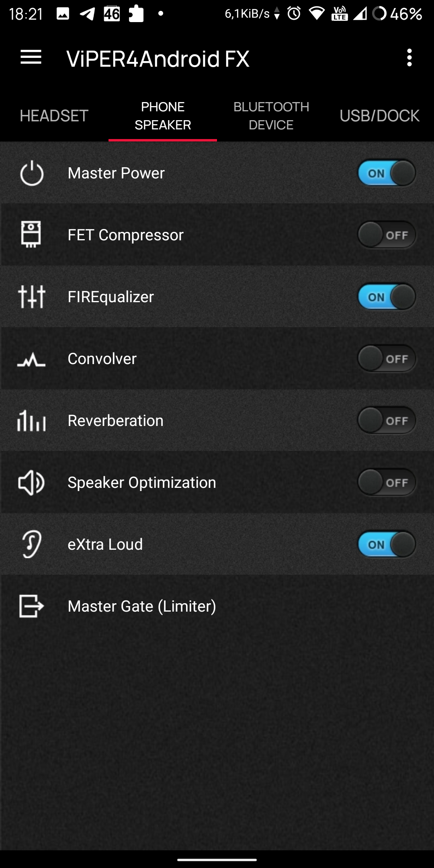The height and width of the screenshot is (868, 434).
Task: Expand the Speaker Optimization settings row
Action: [142, 483]
